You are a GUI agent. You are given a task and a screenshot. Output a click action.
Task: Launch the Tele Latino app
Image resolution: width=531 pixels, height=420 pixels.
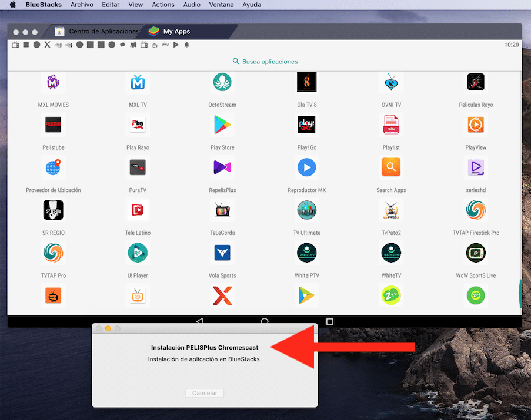(x=138, y=210)
